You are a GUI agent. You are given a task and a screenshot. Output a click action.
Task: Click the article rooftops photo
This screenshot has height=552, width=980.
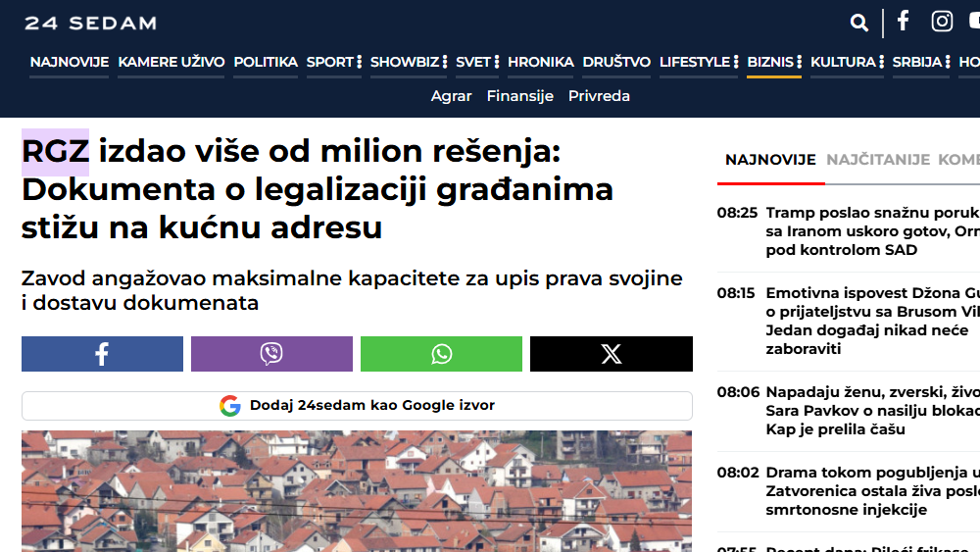(x=357, y=491)
